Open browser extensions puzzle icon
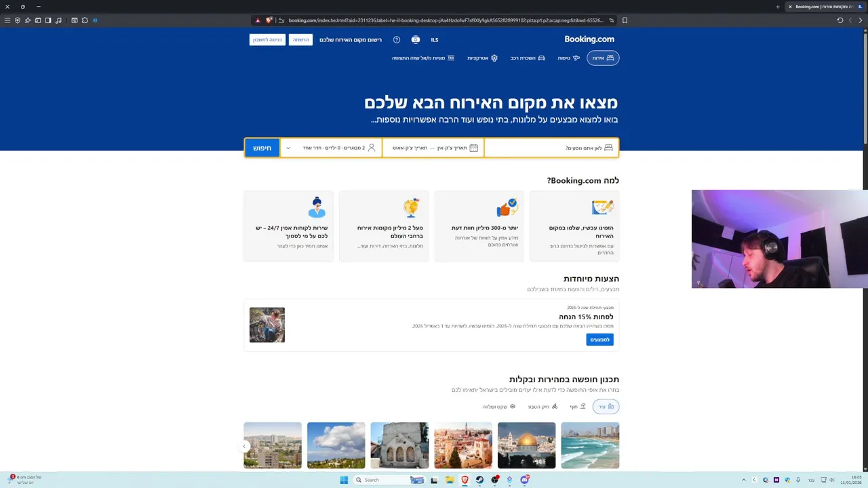 point(85,20)
